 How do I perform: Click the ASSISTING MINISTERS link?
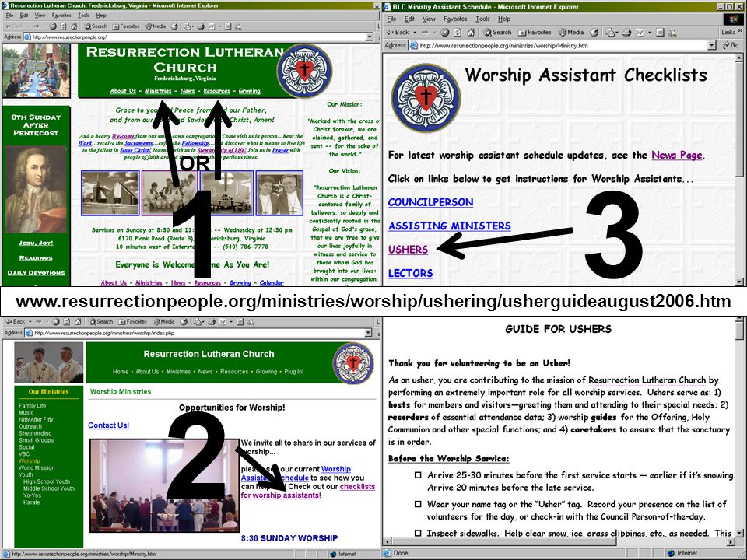pyautogui.click(x=449, y=226)
